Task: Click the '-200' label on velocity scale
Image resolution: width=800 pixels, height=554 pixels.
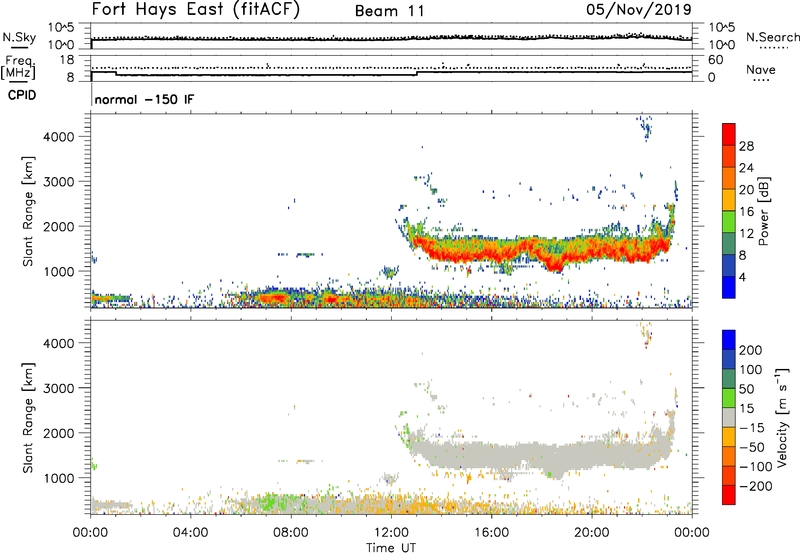Action: (756, 486)
